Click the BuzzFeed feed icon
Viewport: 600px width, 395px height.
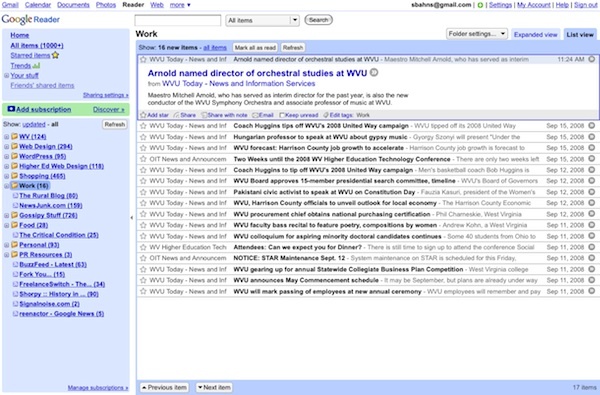15,264
